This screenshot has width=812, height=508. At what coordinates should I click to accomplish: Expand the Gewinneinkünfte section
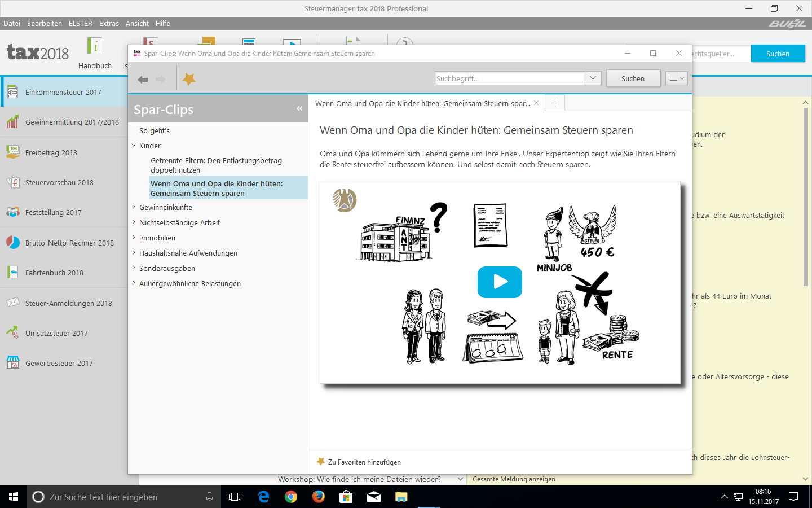click(134, 207)
